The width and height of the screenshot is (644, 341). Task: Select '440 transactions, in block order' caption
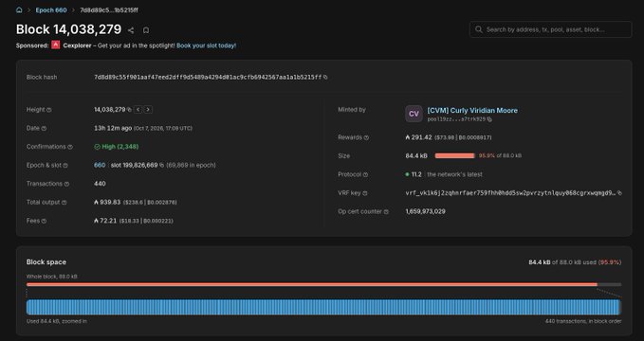(583, 321)
